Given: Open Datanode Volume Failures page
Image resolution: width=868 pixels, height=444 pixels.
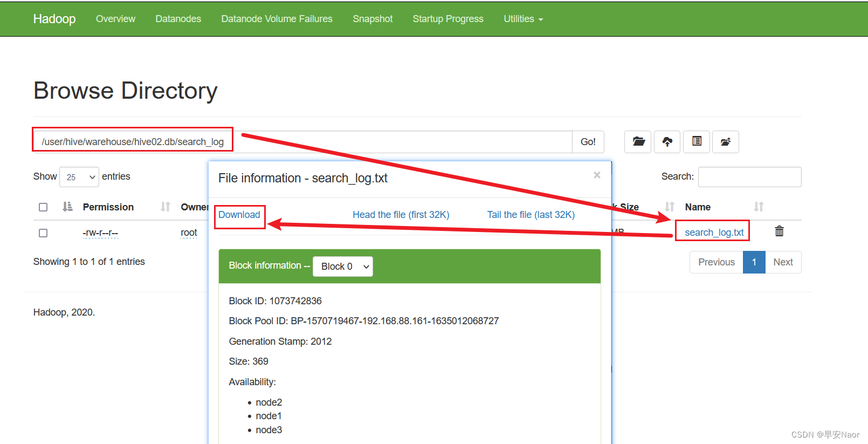Looking at the screenshot, I should (x=277, y=19).
